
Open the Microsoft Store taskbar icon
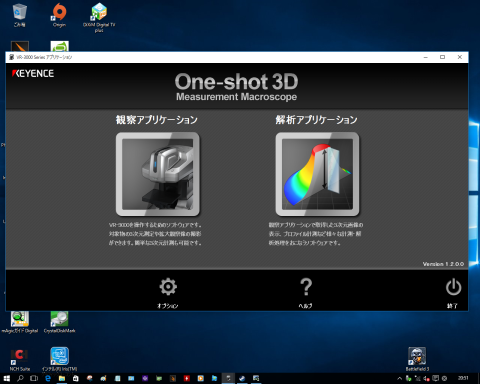pos(76,378)
